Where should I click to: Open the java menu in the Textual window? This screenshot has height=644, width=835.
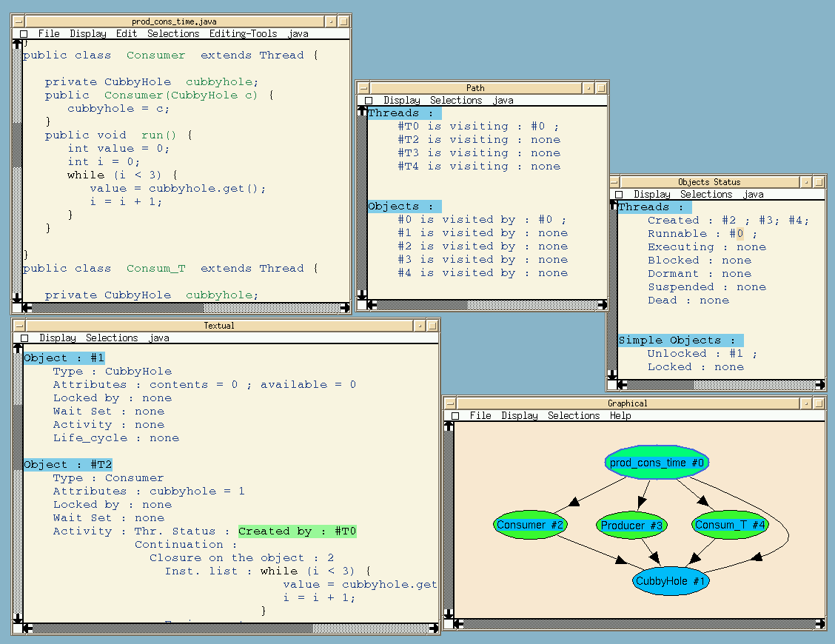click(159, 338)
